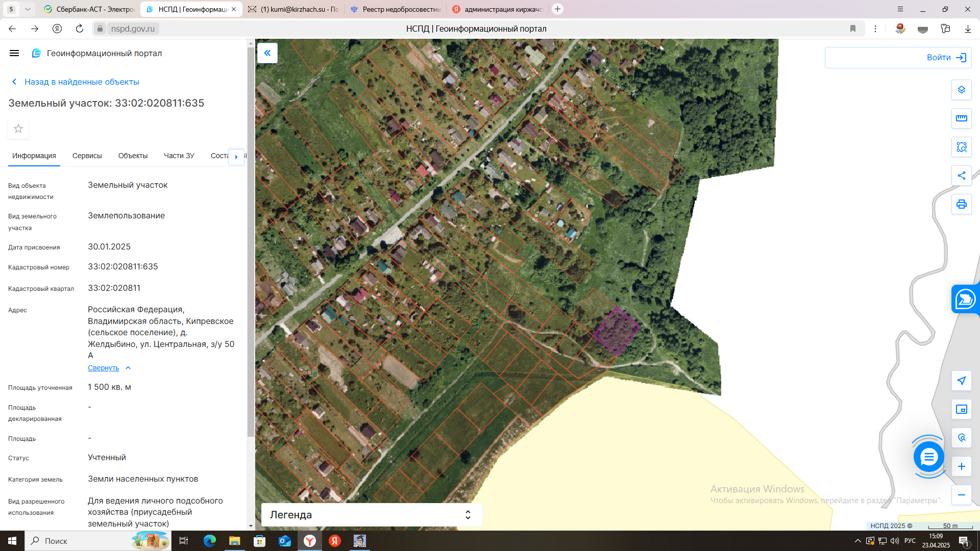The height and width of the screenshot is (551, 980).
Task: Click the print map icon
Action: coord(961,204)
